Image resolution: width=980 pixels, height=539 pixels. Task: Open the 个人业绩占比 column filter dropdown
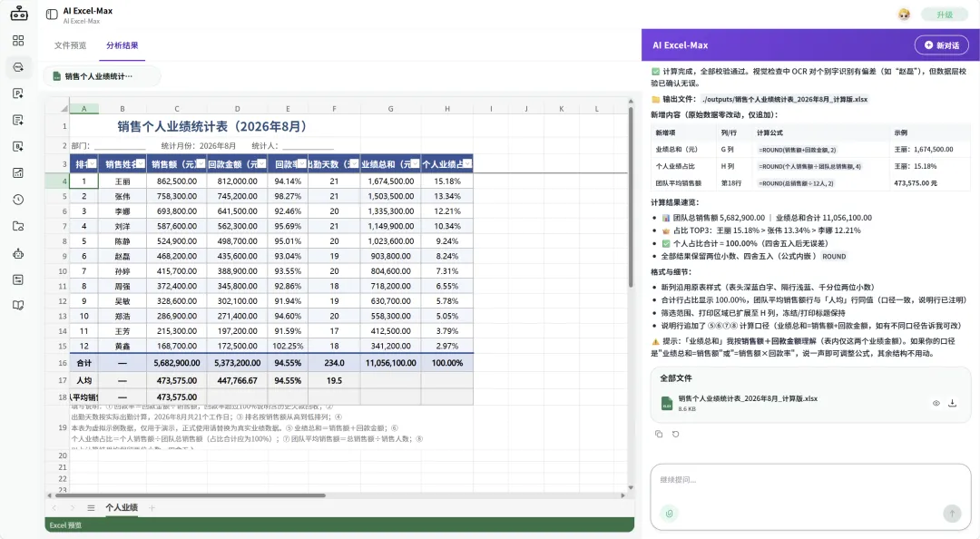pyautogui.click(x=467, y=164)
